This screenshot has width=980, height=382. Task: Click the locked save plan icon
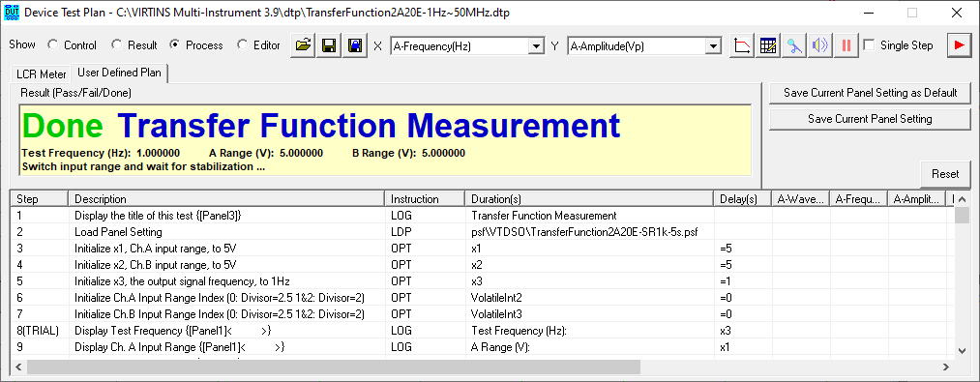point(355,45)
